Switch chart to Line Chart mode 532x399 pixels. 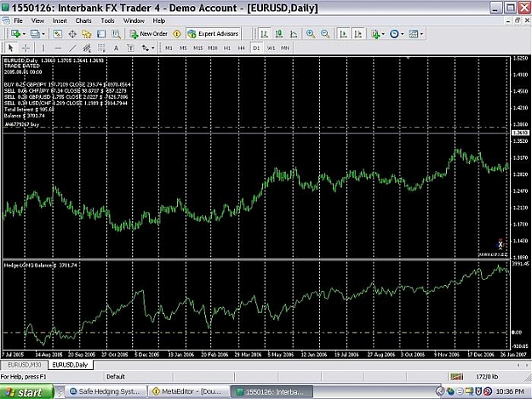pyautogui.click(x=294, y=34)
